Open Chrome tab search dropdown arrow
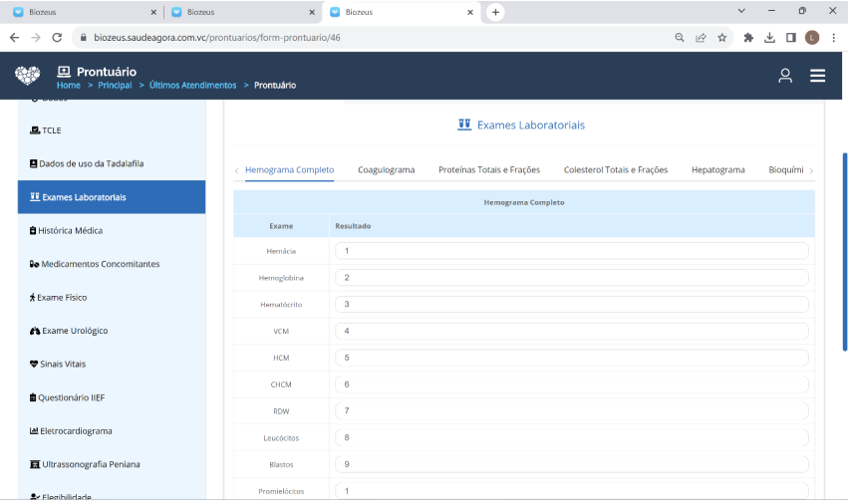The image size is (855, 504). (x=741, y=11)
